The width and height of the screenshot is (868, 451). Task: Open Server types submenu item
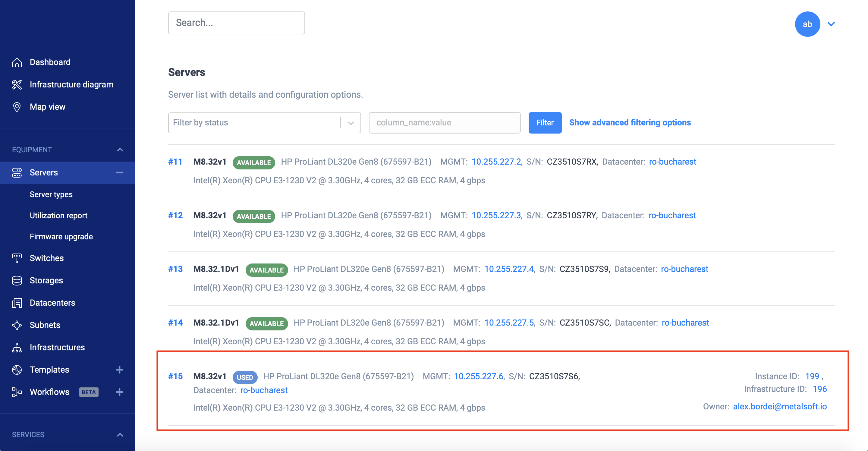pyautogui.click(x=51, y=194)
